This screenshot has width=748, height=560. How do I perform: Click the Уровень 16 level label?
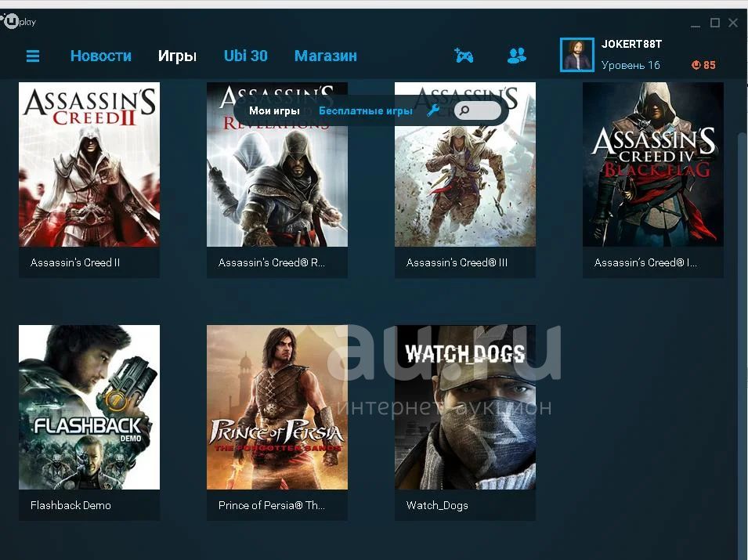[631, 65]
